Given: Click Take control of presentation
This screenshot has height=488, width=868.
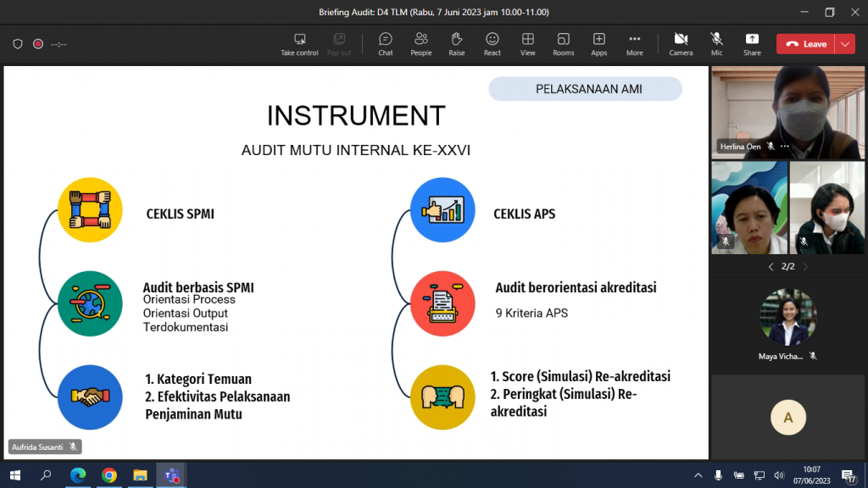Looking at the screenshot, I should tap(299, 43).
